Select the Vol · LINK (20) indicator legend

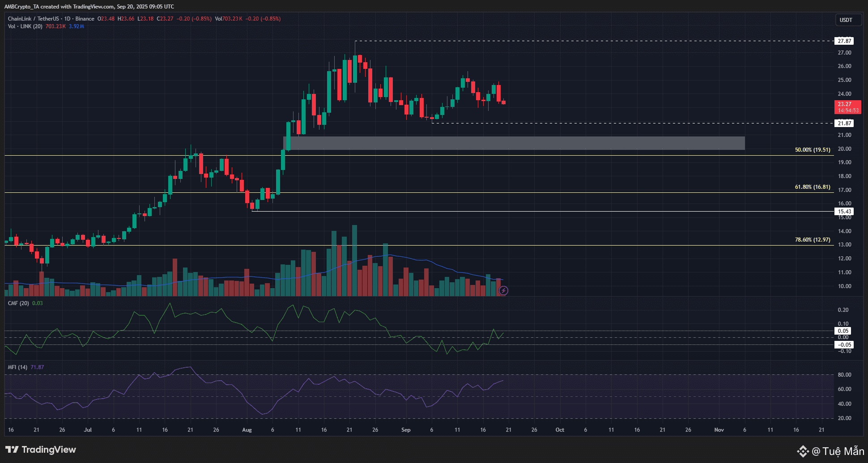(25, 26)
